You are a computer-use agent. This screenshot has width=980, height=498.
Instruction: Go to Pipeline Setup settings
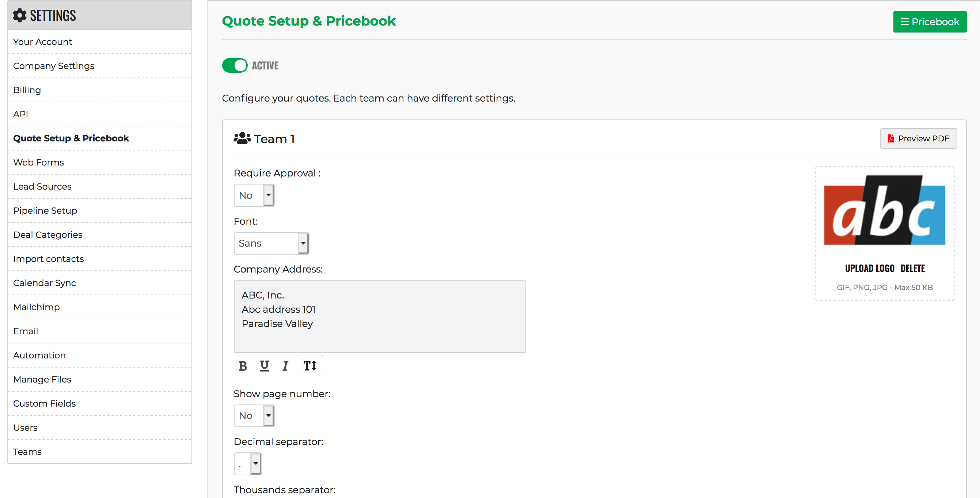45,210
